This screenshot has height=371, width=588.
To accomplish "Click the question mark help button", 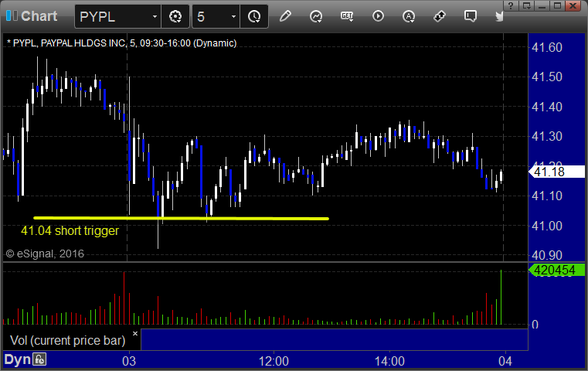I will pos(511,5).
